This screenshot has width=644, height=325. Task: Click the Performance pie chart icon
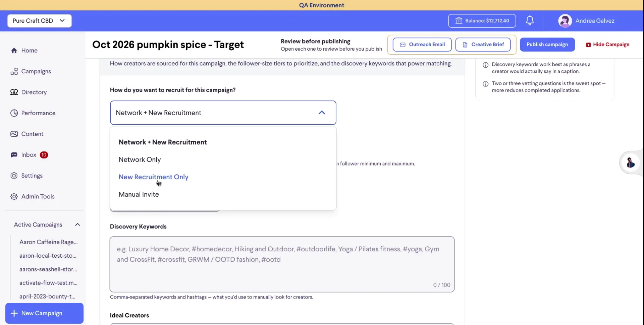pyautogui.click(x=14, y=113)
